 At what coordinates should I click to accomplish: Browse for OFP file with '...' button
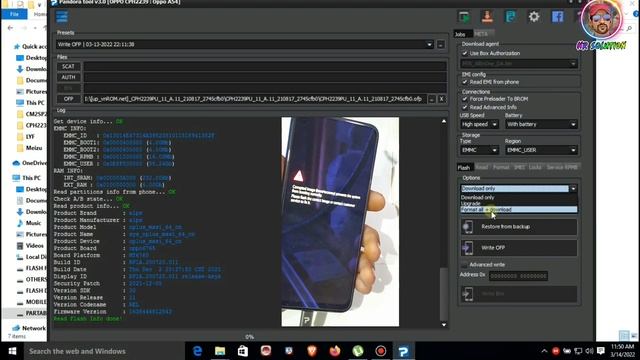[x=432, y=99]
